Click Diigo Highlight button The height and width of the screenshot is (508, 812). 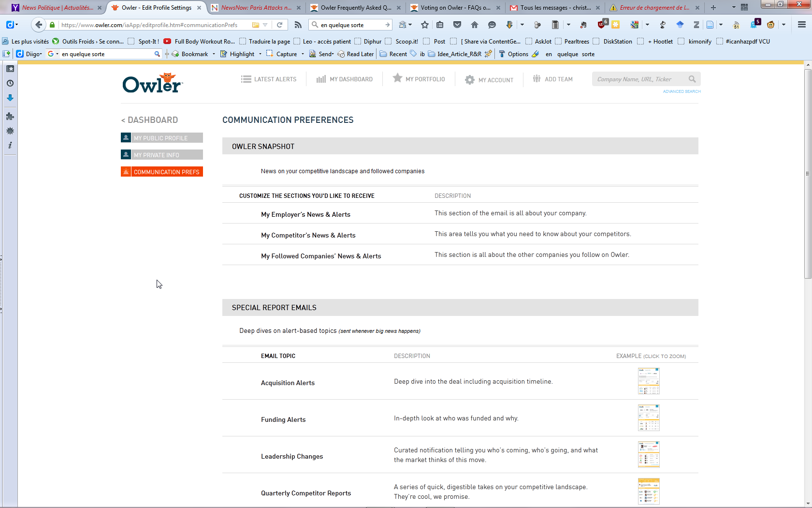click(x=237, y=54)
